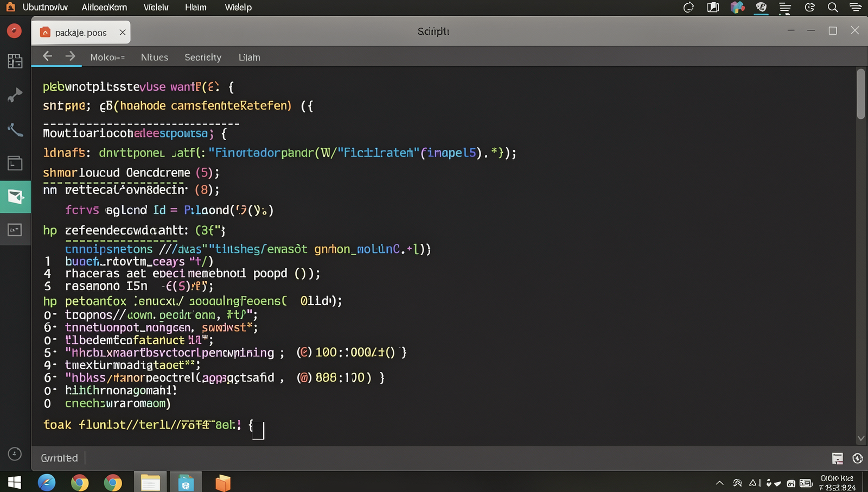Show hidden tray icons chevron

[720, 483]
